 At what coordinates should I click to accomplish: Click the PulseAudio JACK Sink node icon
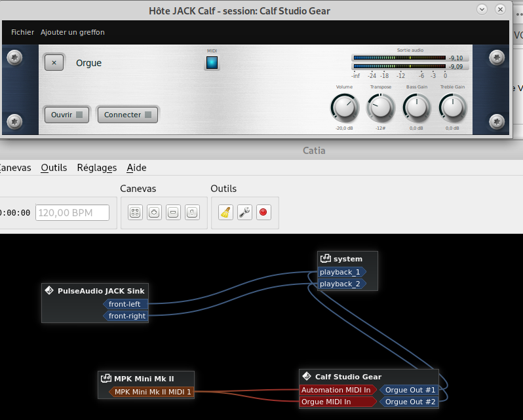pyautogui.click(x=49, y=291)
